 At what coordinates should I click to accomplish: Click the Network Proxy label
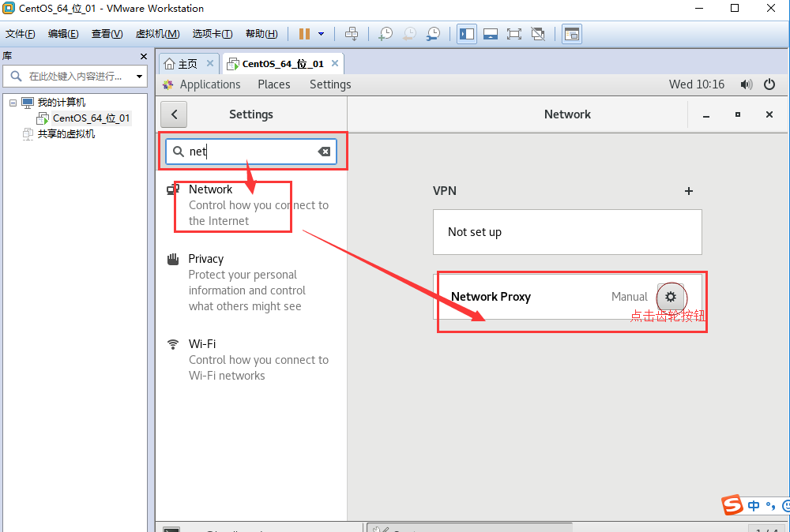click(x=491, y=297)
